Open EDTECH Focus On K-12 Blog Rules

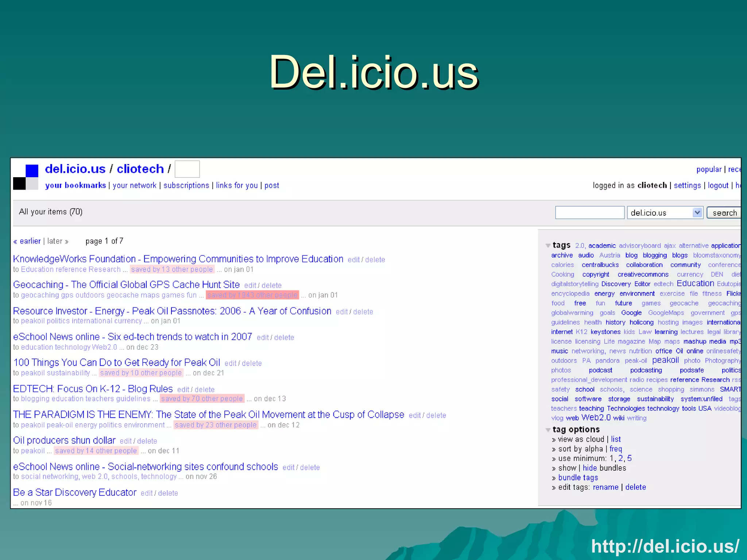(x=93, y=389)
